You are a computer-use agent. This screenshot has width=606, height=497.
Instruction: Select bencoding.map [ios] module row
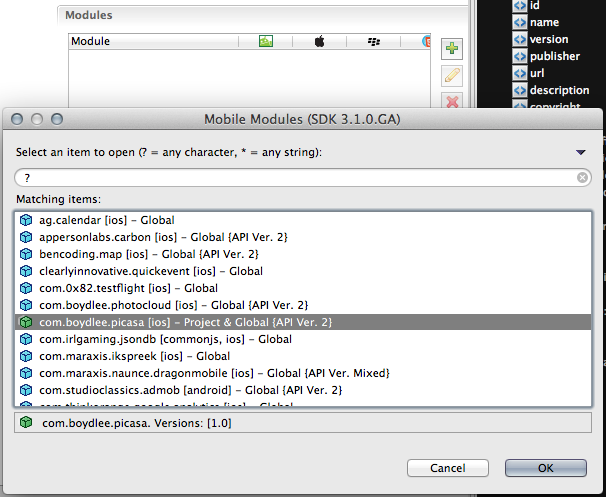click(303, 254)
